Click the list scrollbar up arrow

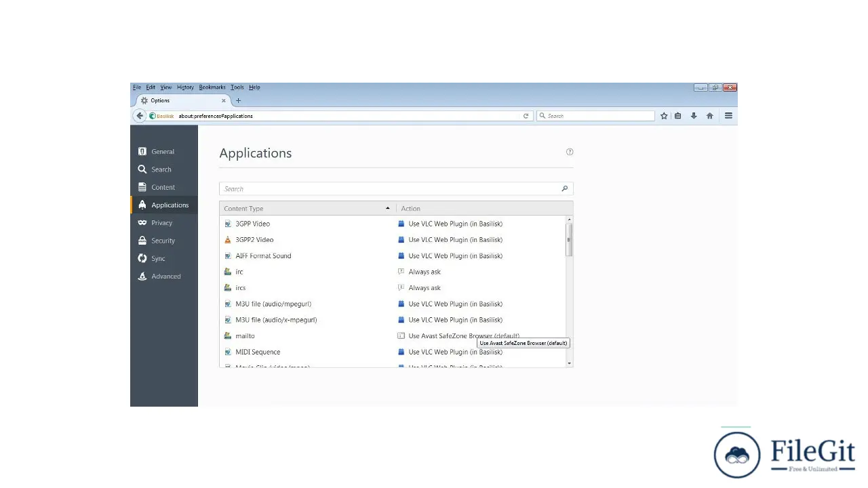click(570, 220)
